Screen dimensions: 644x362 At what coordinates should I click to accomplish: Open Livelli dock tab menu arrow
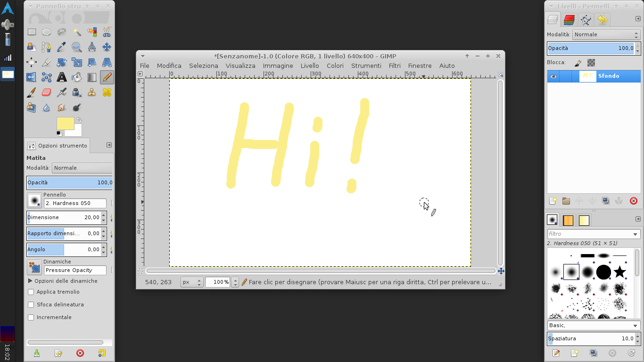pos(638,19)
